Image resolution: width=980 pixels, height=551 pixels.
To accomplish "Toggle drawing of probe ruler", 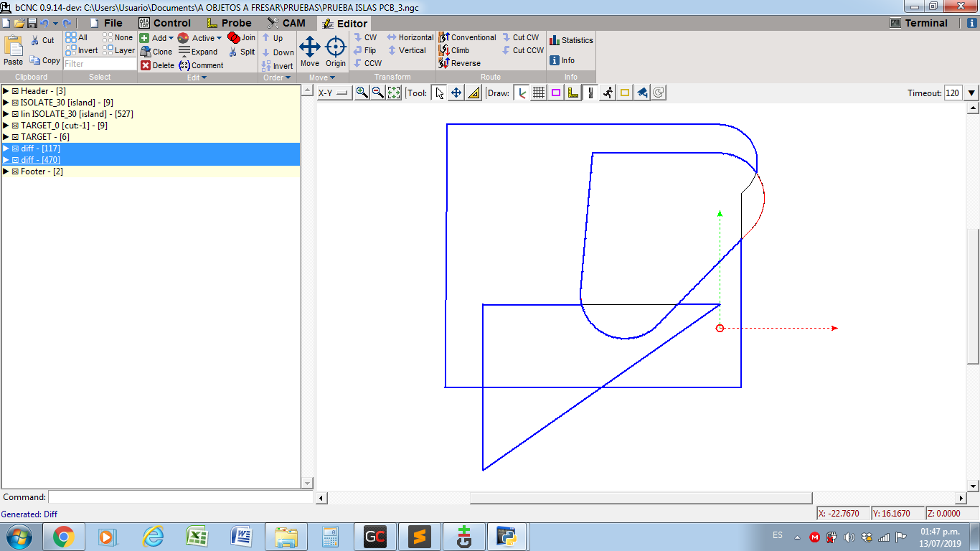I will [573, 93].
